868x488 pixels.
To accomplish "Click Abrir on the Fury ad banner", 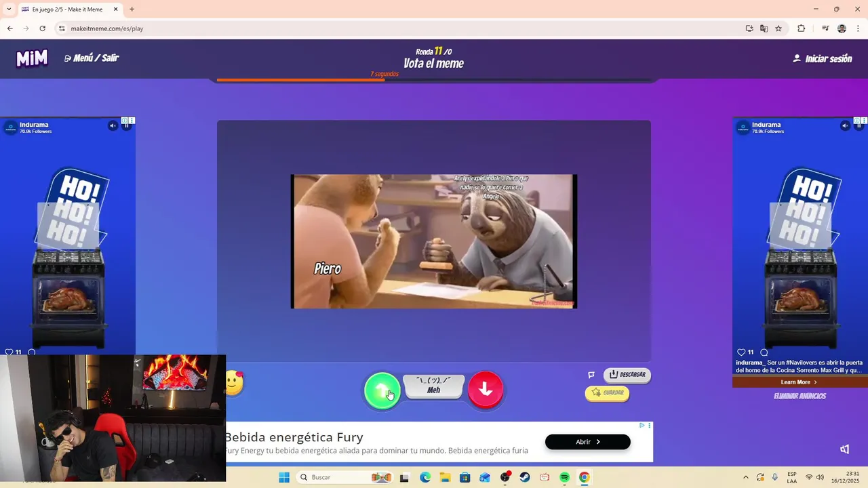I will click(x=588, y=442).
